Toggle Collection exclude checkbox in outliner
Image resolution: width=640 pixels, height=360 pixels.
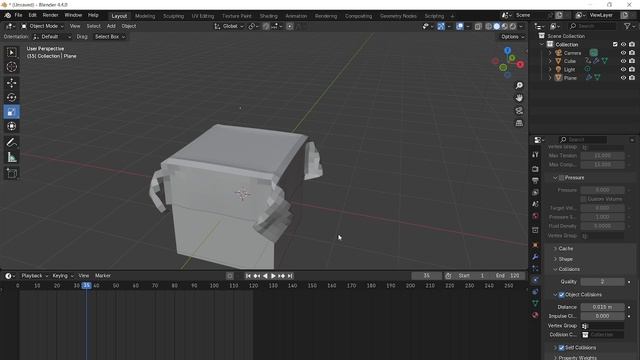[x=615, y=44]
